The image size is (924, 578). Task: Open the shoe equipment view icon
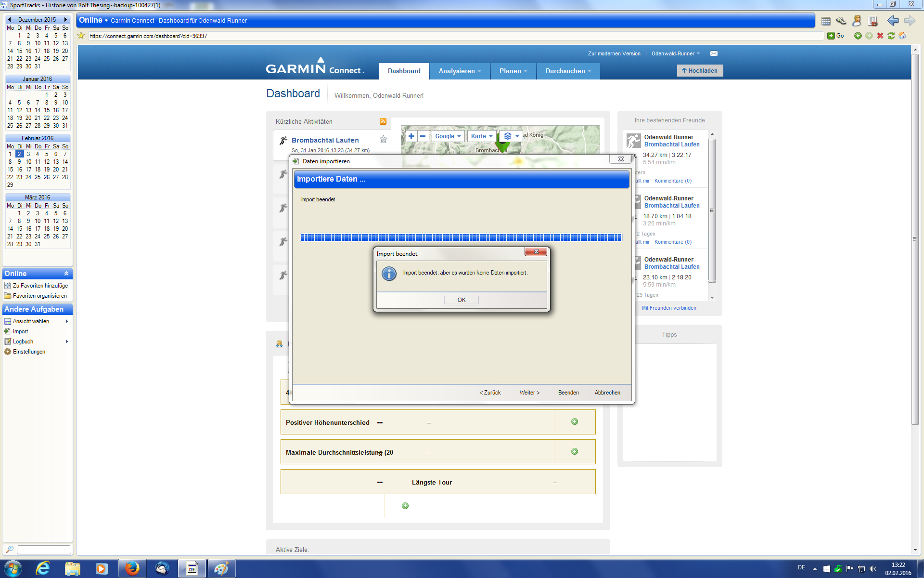pos(841,21)
